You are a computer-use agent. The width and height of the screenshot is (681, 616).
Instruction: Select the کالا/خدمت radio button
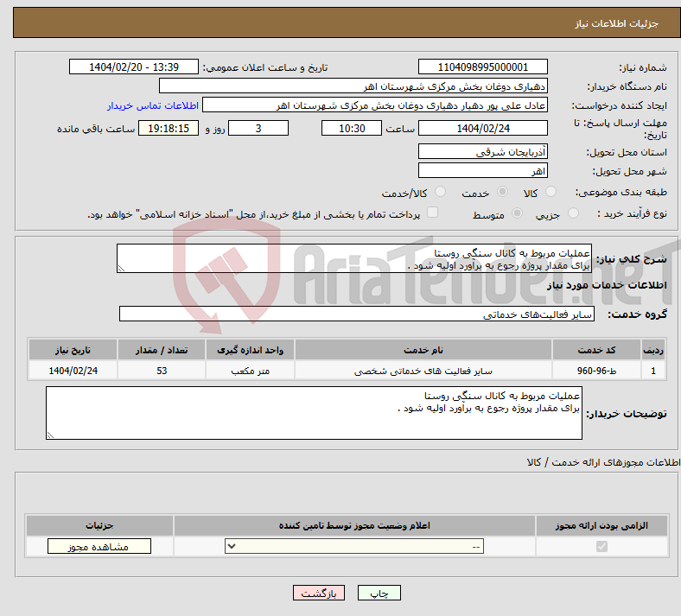coord(441,192)
